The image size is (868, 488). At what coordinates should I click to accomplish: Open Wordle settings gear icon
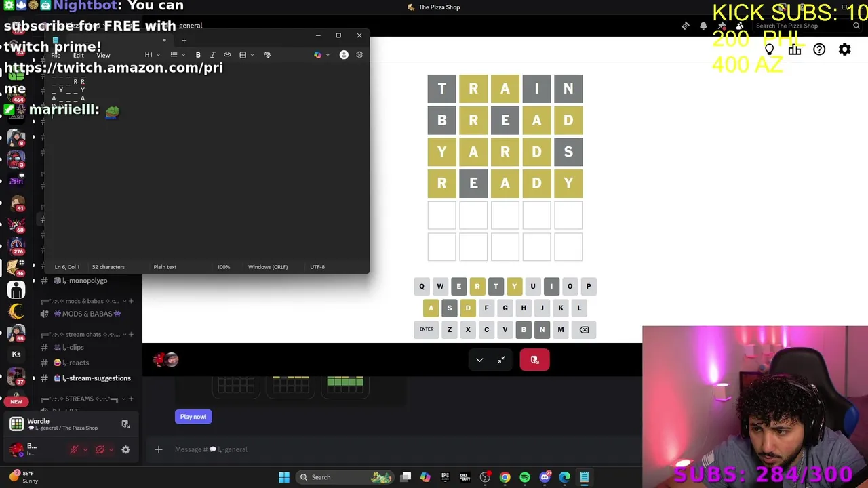click(x=844, y=49)
